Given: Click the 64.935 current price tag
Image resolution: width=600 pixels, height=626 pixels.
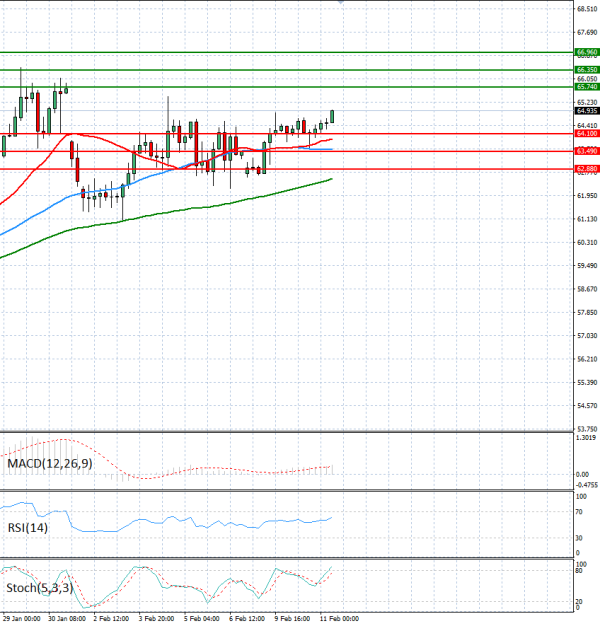Looking at the screenshot, I should point(587,112).
